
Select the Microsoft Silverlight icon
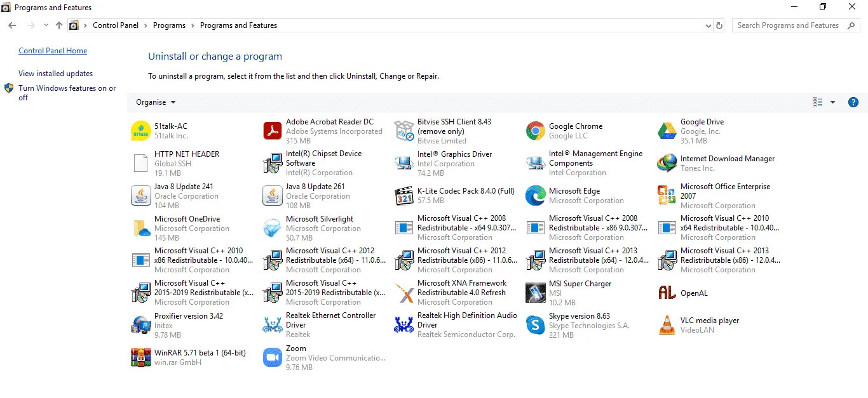272,228
